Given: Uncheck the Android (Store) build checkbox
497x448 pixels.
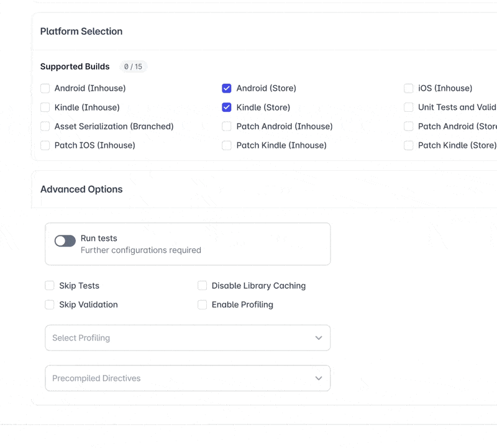Looking at the screenshot, I should [x=227, y=88].
